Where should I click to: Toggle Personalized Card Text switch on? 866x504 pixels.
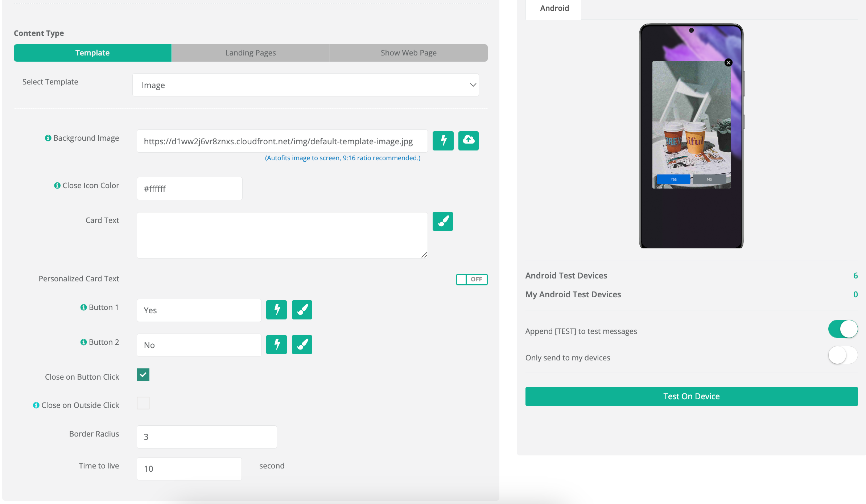471,279
